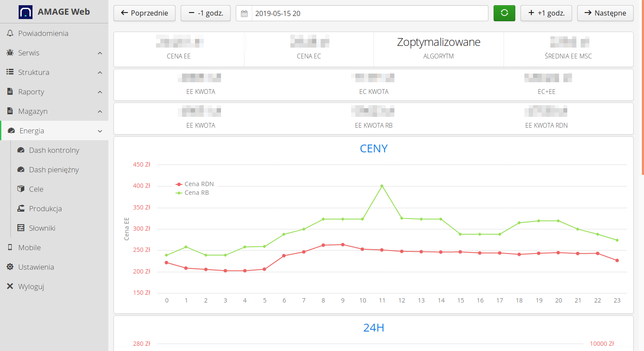This screenshot has width=644, height=351.
Task: Click the Produkcja chart icon
Action: pyautogui.click(x=20, y=208)
